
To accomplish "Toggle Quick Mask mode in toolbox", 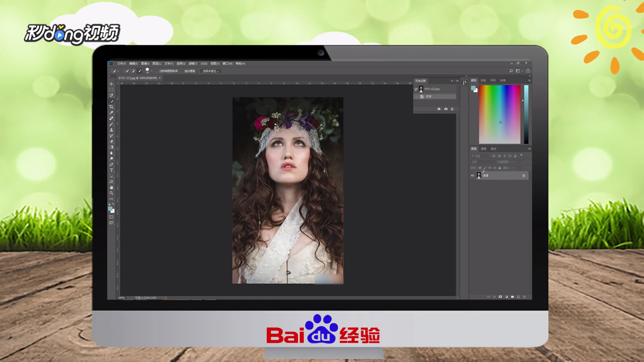I will pyautogui.click(x=111, y=217).
